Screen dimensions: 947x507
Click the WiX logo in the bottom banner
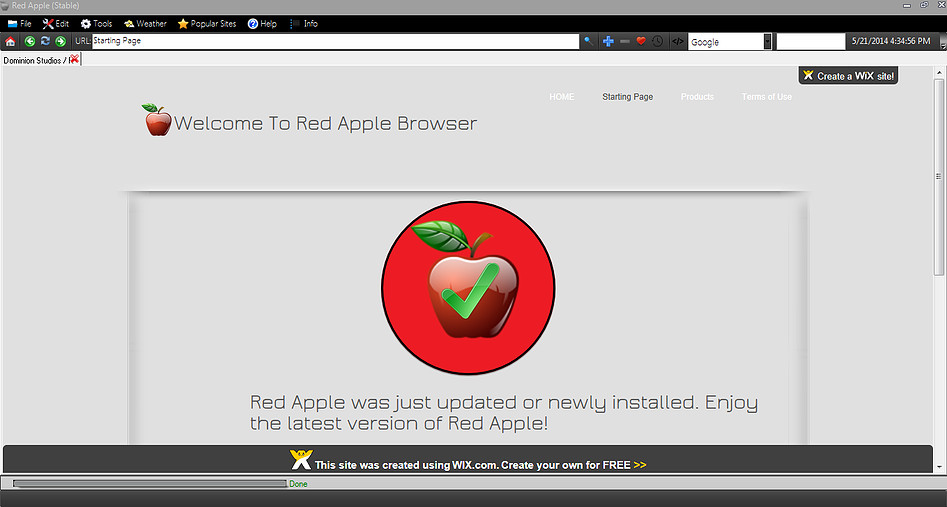click(x=301, y=460)
